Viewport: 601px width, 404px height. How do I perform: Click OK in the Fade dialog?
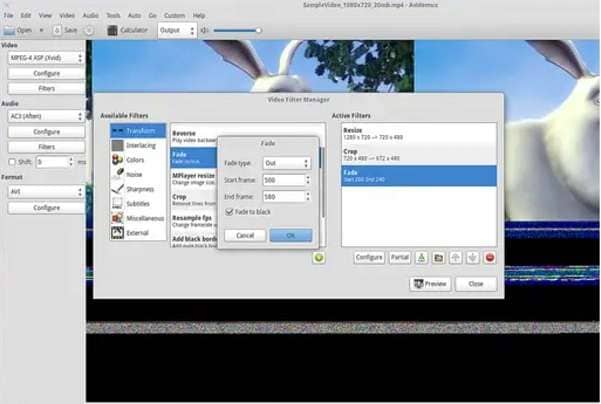click(291, 235)
